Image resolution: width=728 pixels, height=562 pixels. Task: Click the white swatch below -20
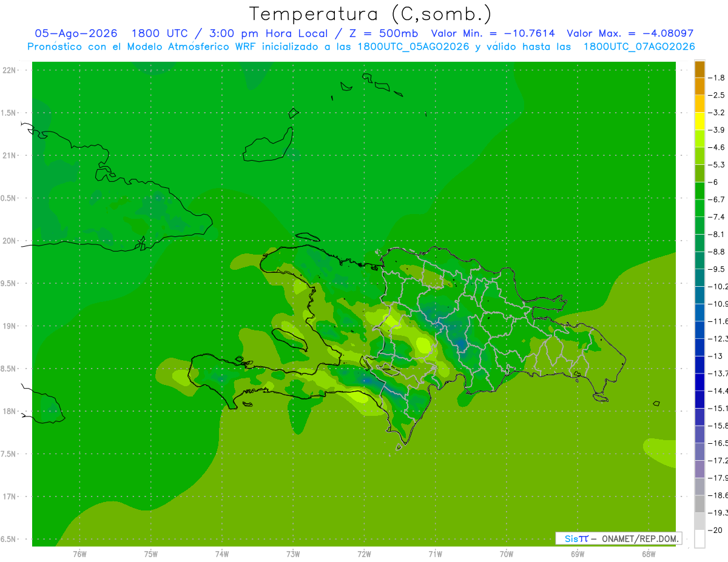click(x=699, y=539)
